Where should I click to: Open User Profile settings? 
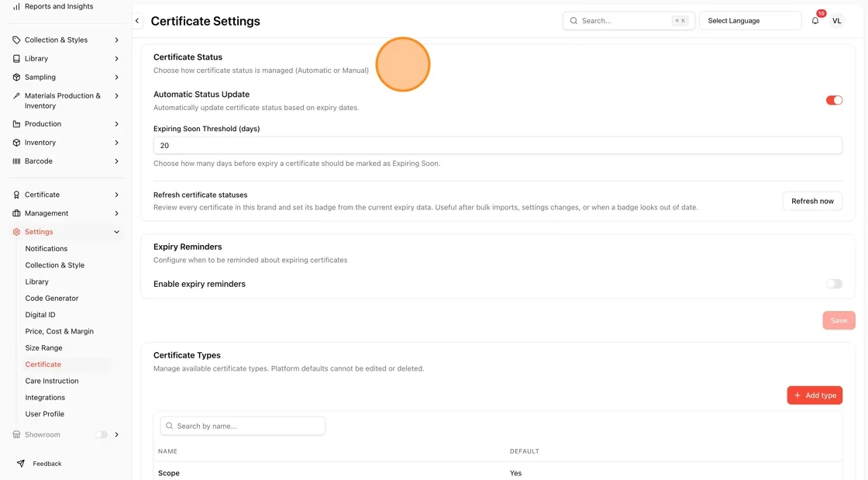coord(44,414)
